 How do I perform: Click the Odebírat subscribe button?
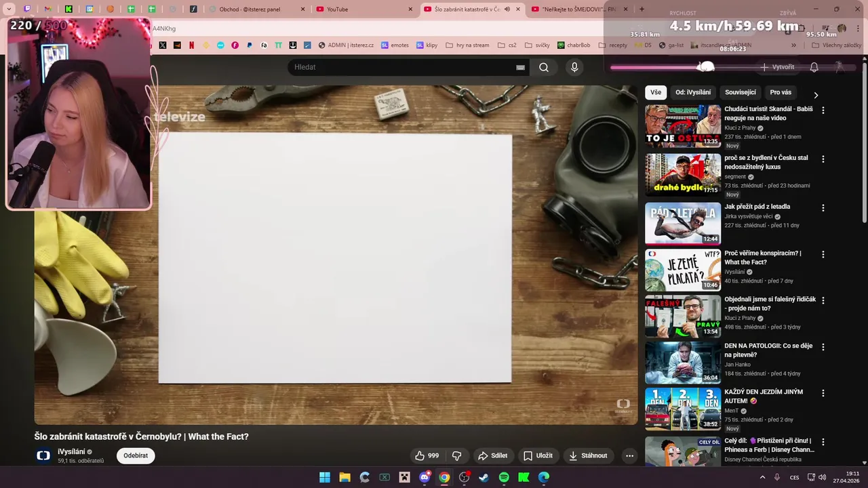[136, 455]
